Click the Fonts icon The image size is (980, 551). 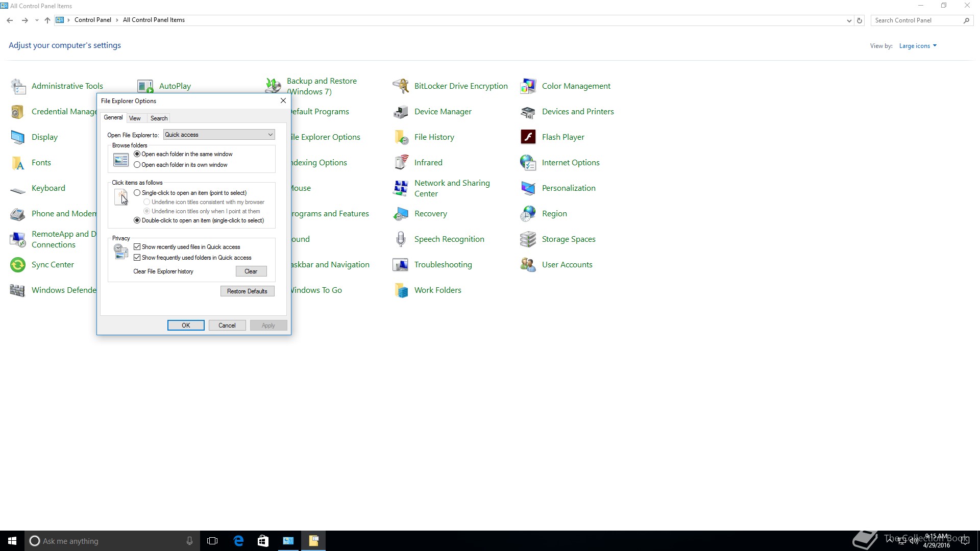[x=18, y=163]
